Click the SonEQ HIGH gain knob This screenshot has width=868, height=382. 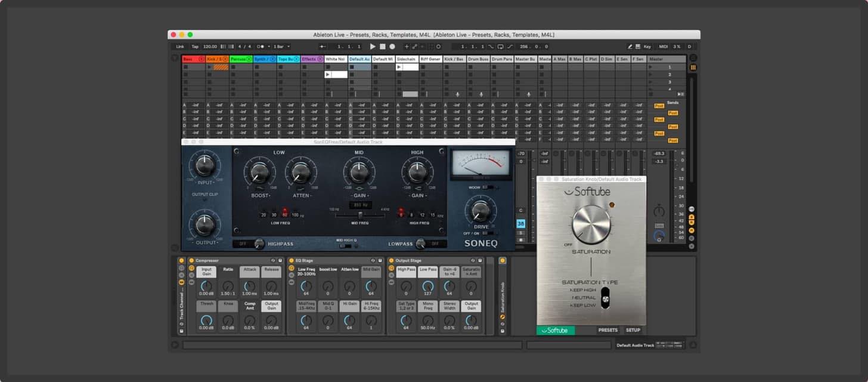pyautogui.click(x=417, y=173)
